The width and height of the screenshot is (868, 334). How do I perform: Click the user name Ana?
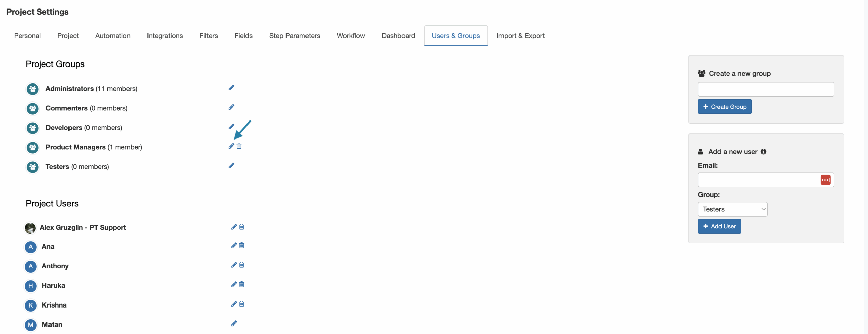click(48, 246)
